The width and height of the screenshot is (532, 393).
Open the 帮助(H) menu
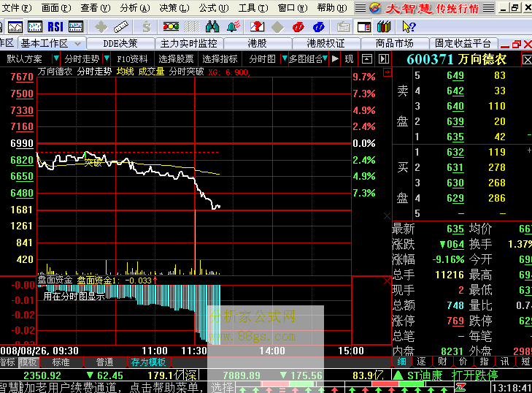(x=332, y=8)
